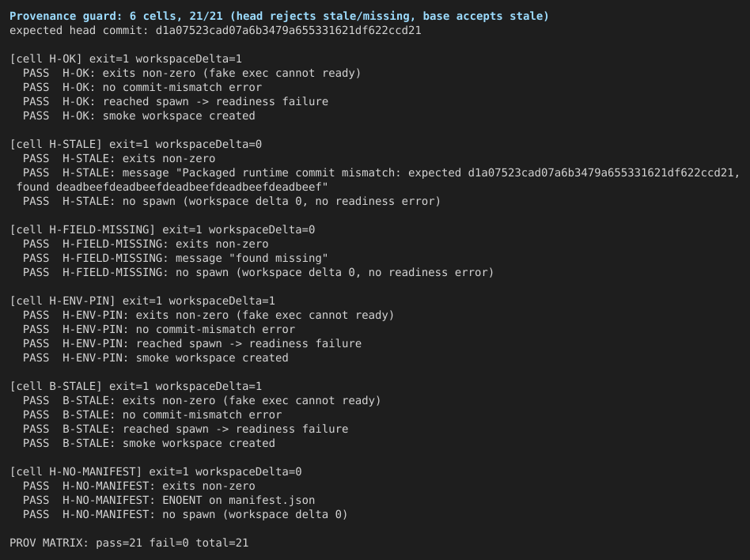This screenshot has height=560, width=750.
Task: Click the Packaged runtime commit mismatch message
Action: tap(378, 180)
